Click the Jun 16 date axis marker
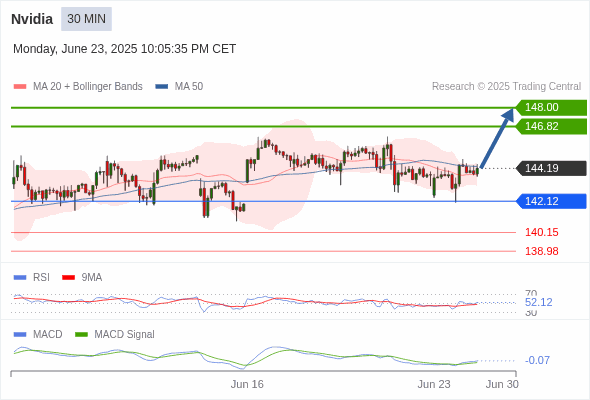This screenshot has width=590, height=400. pyautogui.click(x=247, y=384)
